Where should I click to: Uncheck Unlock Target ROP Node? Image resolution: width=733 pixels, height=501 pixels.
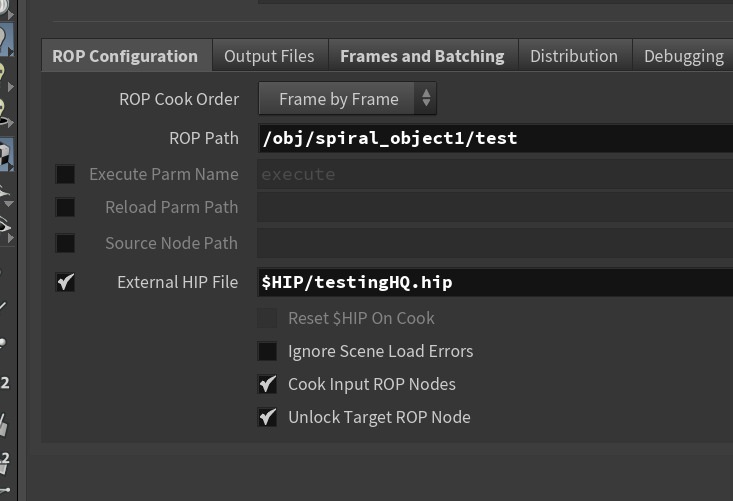click(267, 417)
